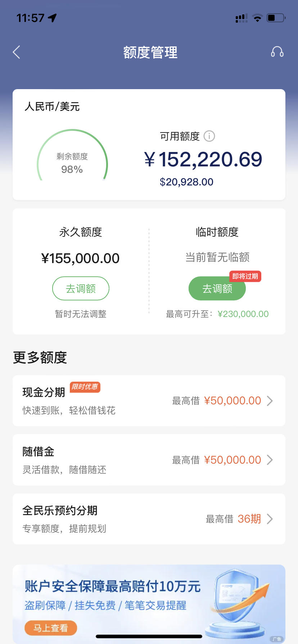Open the 随借金 item title

click(39, 451)
